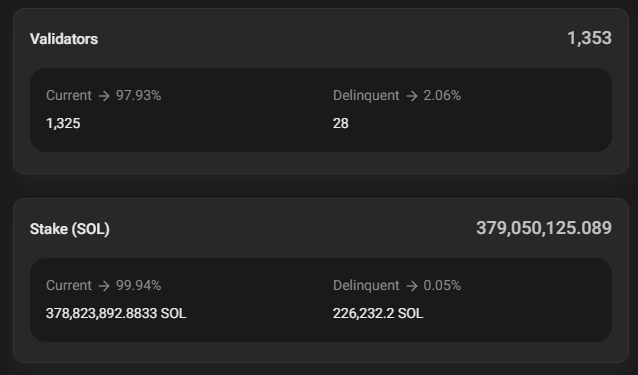
Task: Click the 378,823,892.8833 SOL current stake
Action: pos(116,313)
